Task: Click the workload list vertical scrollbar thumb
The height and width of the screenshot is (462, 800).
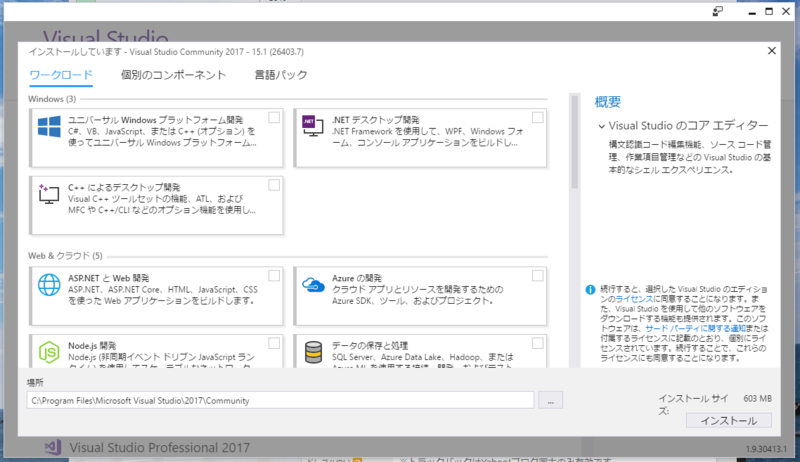Action: [574, 142]
